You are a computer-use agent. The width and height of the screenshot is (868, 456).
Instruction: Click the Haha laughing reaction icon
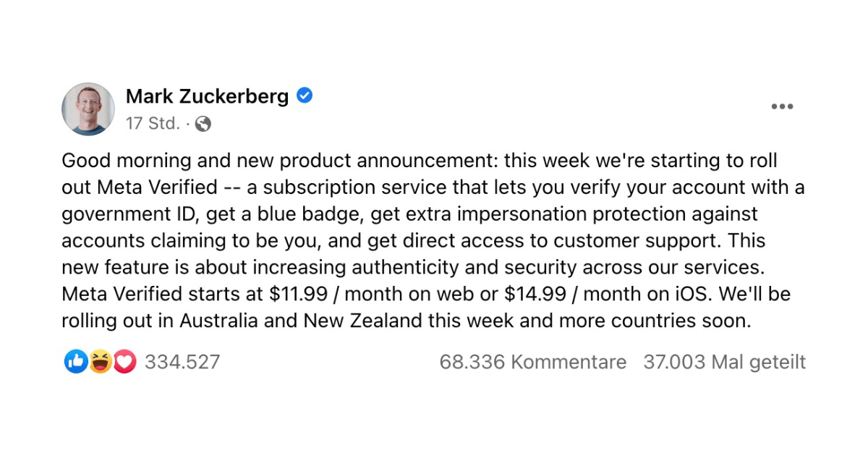coord(101,362)
